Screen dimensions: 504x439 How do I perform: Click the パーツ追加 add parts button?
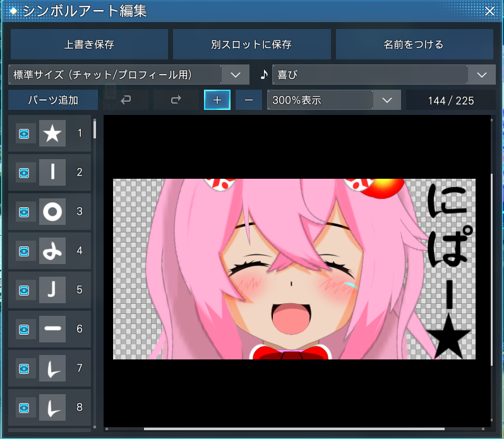pos(53,100)
